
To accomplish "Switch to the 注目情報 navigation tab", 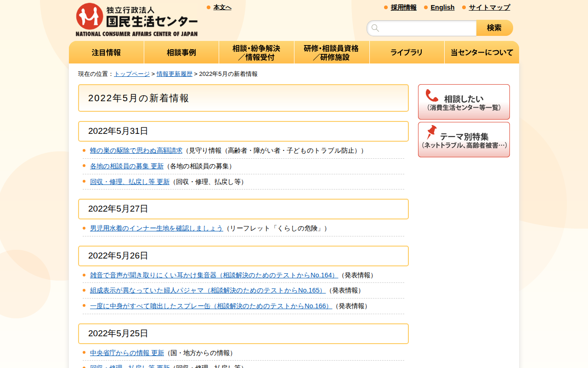I will (106, 52).
